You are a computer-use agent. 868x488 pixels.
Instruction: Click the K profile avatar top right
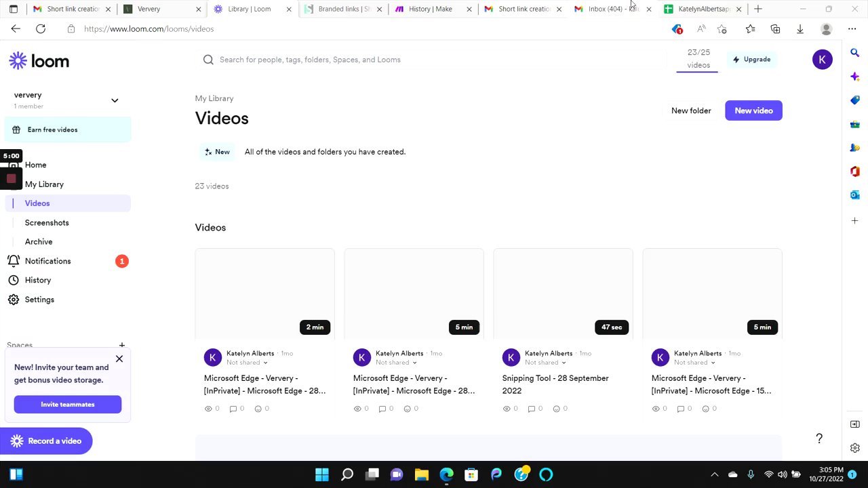(822, 60)
